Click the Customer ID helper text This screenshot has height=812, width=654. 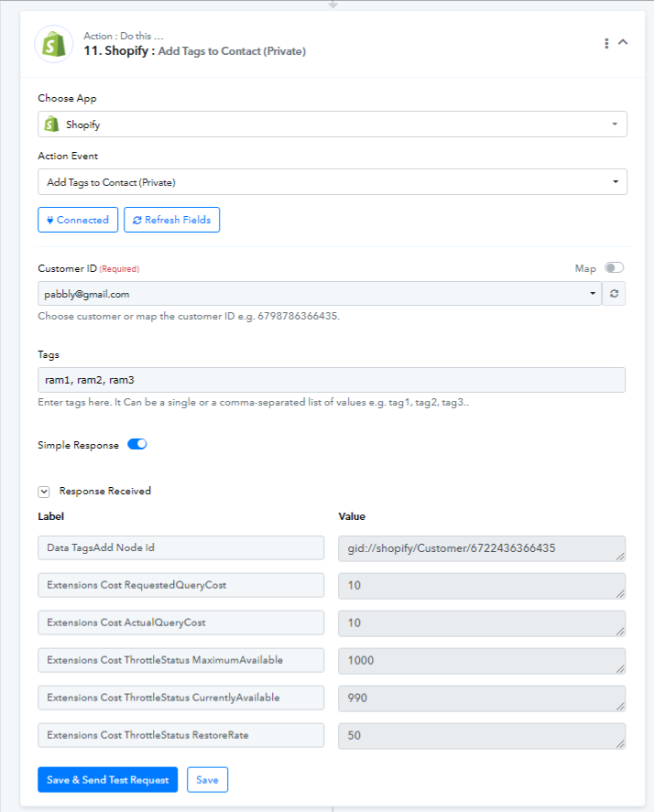point(189,316)
